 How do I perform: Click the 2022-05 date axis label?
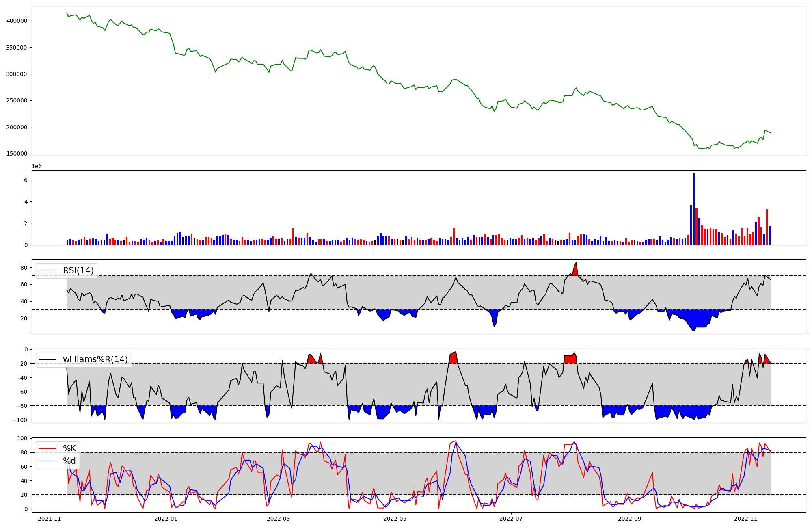[395, 519]
